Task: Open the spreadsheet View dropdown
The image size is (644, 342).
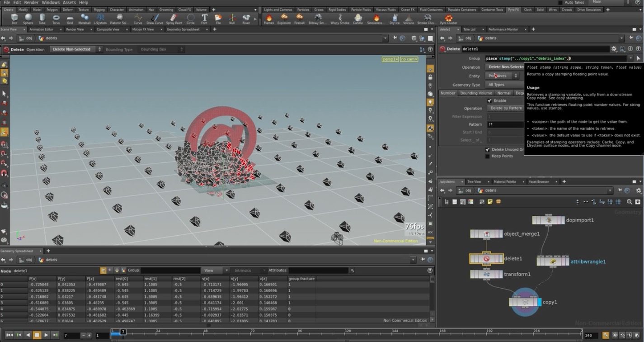Action: click(x=215, y=271)
